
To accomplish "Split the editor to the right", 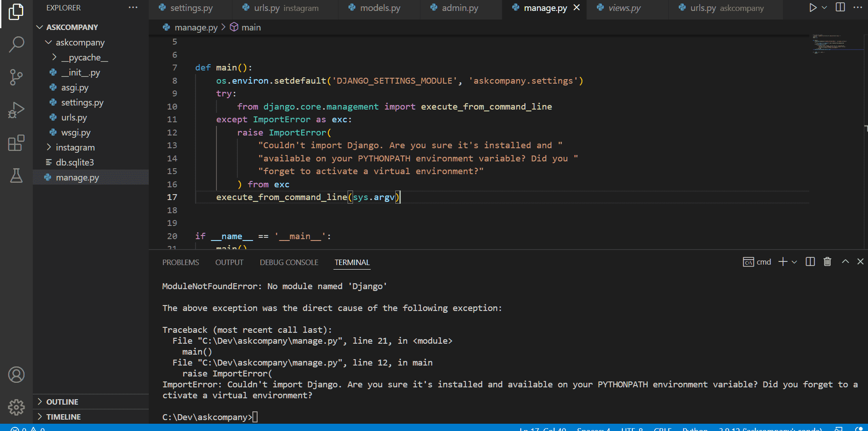I will coord(840,8).
